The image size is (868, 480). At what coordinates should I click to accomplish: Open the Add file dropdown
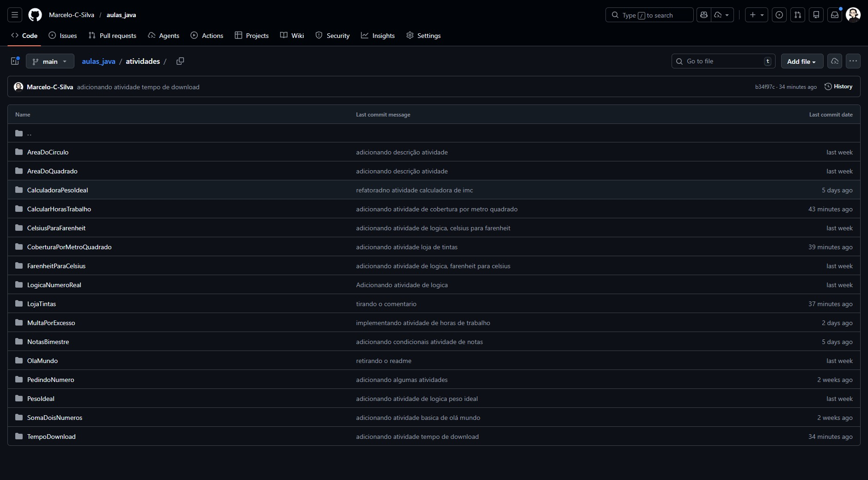pos(801,61)
